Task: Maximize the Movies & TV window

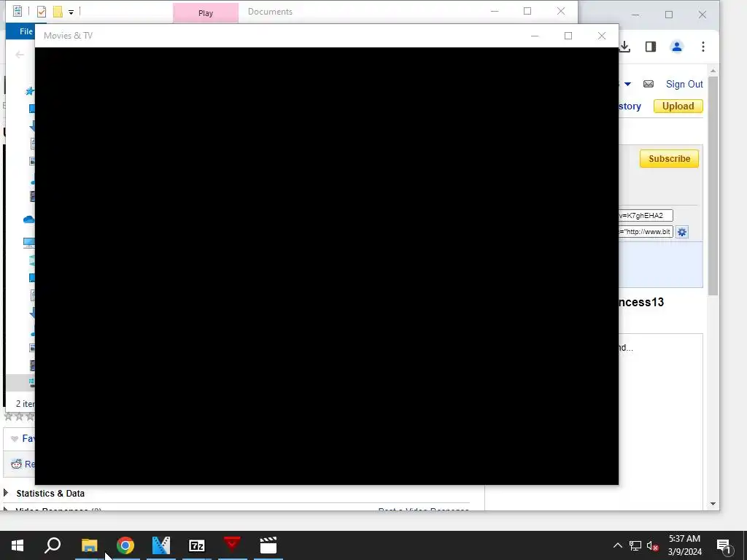Action: [568, 36]
